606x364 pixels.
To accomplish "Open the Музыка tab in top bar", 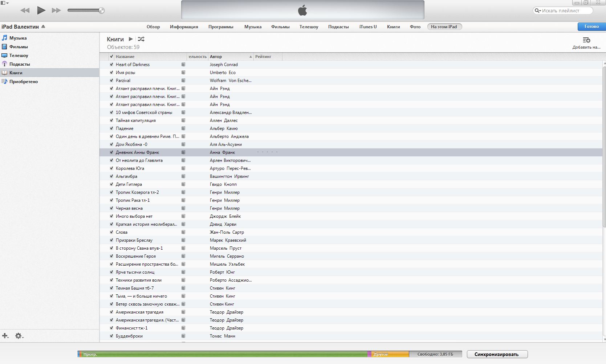I will (253, 27).
